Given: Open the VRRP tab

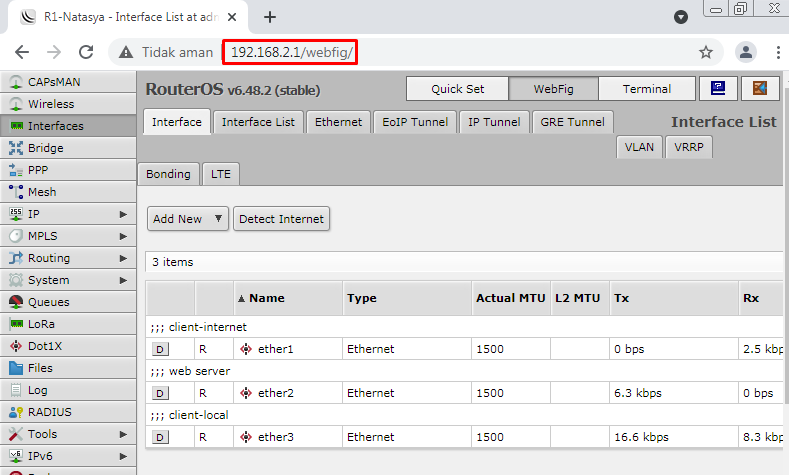Looking at the screenshot, I should 689,147.
